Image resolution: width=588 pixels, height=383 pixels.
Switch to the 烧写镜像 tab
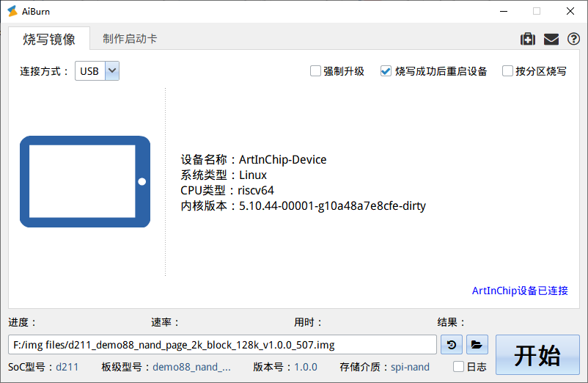click(x=49, y=39)
